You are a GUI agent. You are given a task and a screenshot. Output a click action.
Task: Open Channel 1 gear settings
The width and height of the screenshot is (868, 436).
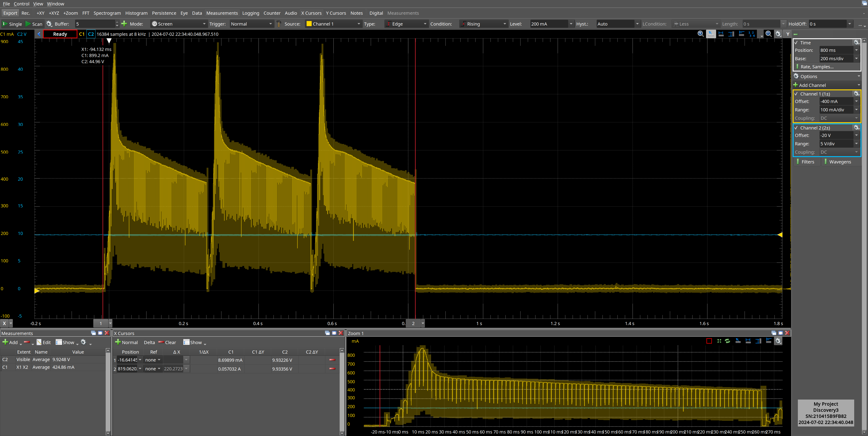click(856, 94)
